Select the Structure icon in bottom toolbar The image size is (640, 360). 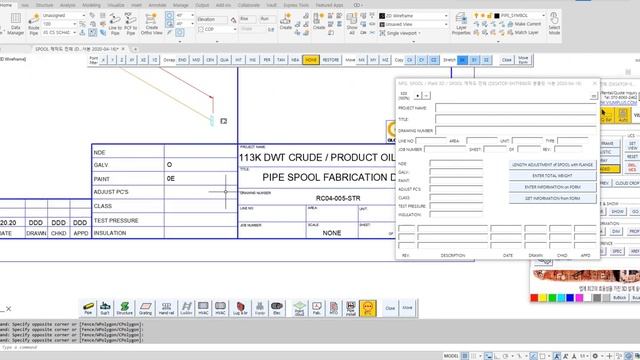[124, 308]
